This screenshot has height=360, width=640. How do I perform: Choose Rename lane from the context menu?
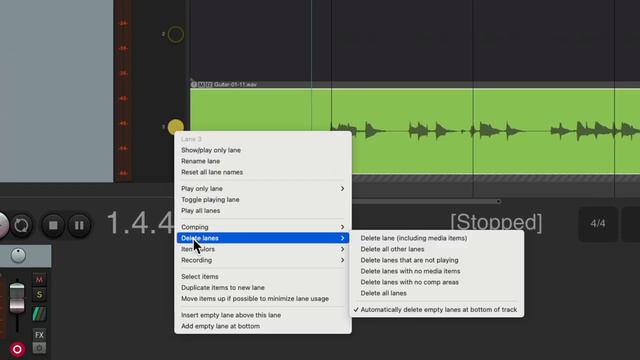(x=262, y=161)
